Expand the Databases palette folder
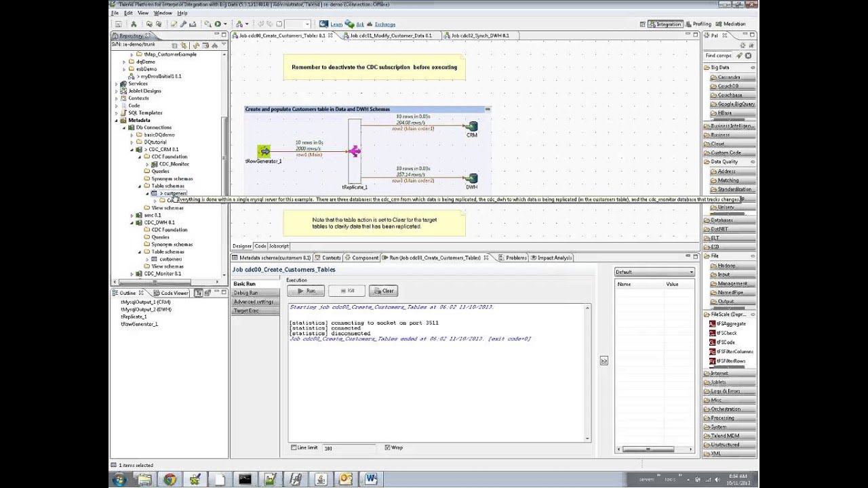Screen dimensions: 868x488 (729, 220)
